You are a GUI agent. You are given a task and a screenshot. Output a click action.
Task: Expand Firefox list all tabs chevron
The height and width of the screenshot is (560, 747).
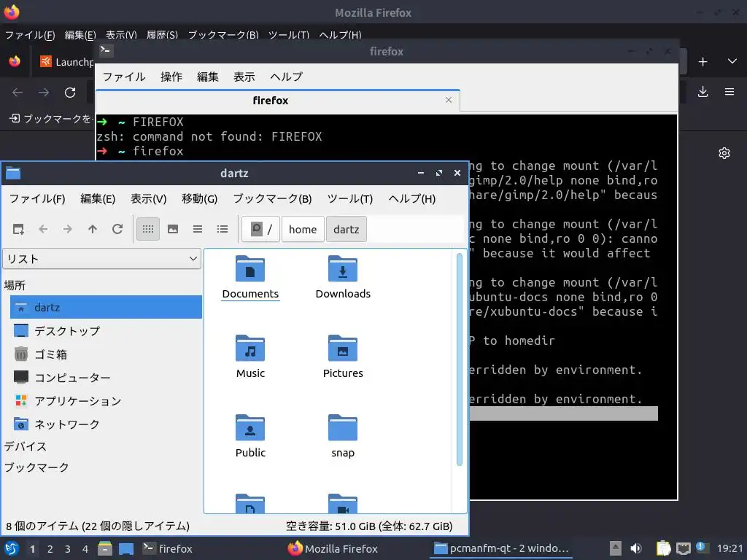[732, 61]
